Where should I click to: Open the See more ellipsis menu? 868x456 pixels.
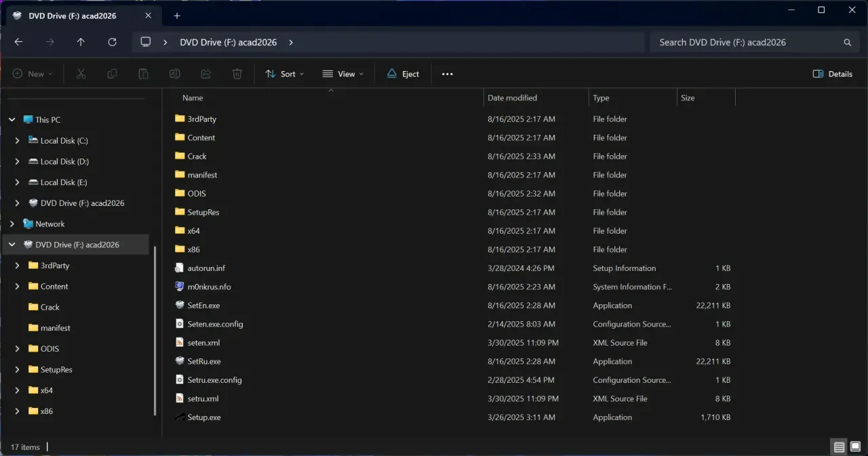pos(447,74)
